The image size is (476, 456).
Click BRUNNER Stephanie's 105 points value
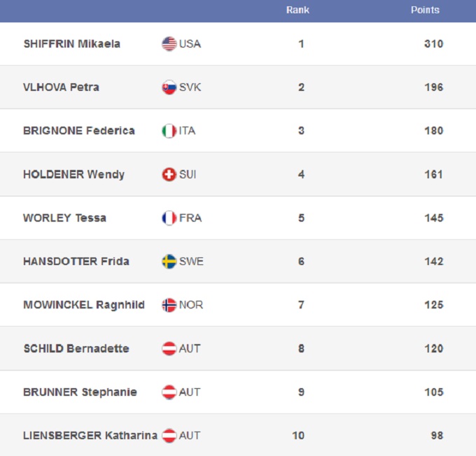[433, 392]
